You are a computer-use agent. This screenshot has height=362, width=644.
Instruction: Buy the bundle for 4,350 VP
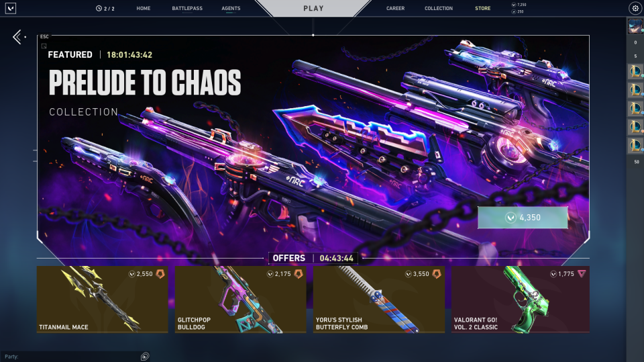(523, 218)
